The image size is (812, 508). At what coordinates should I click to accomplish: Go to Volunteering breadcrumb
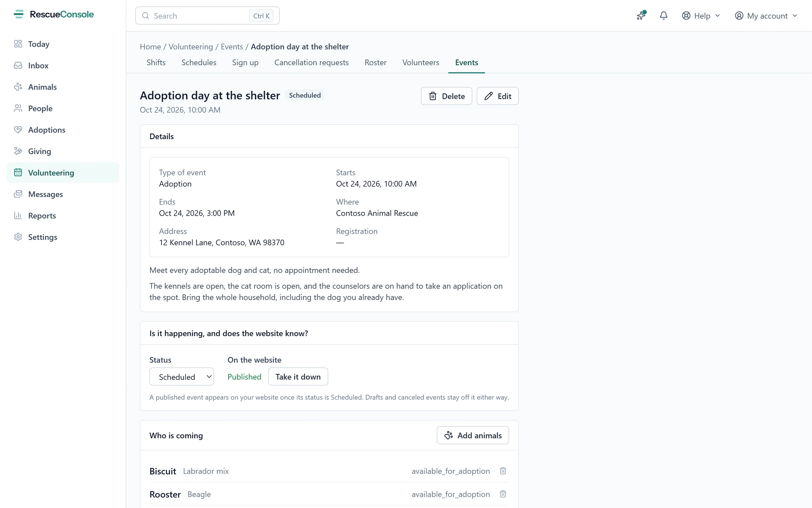[191, 47]
